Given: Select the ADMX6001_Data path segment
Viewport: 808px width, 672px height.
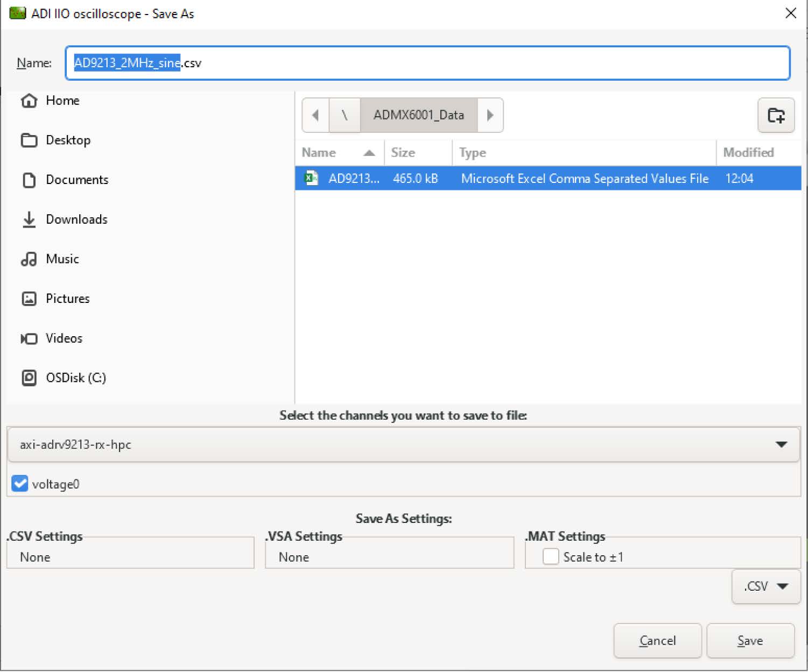Looking at the screenshot, I should (418, 115).
